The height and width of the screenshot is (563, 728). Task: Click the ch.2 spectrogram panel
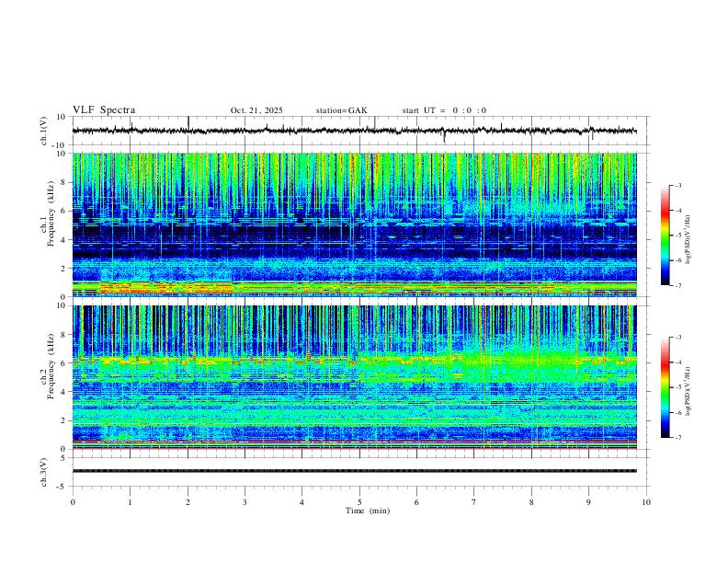tap(354, 377)
